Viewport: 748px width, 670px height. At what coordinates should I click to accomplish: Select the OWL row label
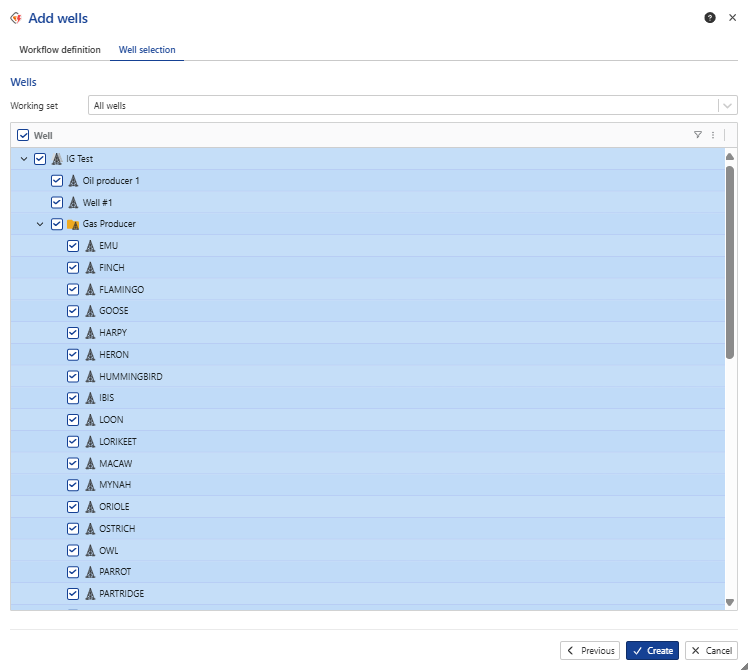point(109,550)
